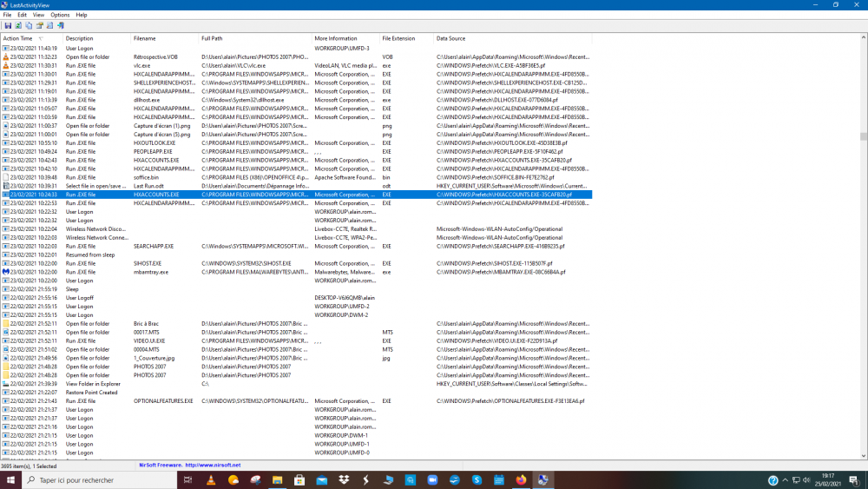Select the 1_Couverture.jpg row

pos(297,359)
